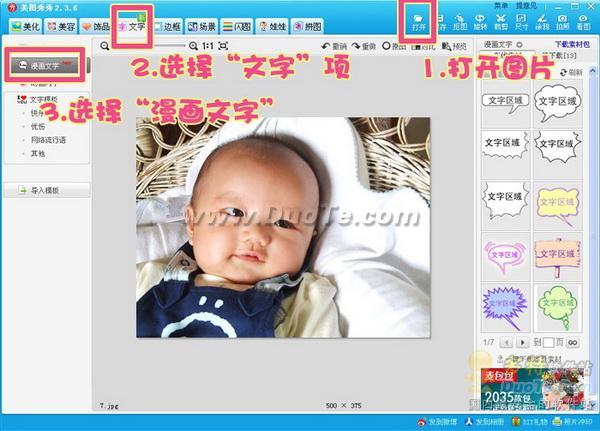Redo with the 重做 arrow
This screenshot has width=600, height=431.
click(364, 46)
